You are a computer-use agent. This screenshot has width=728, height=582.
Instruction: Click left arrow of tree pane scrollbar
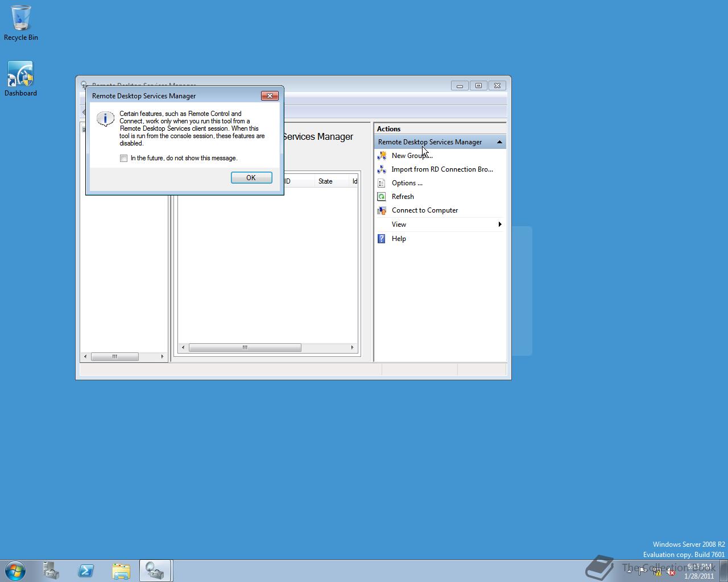[85, 357]
